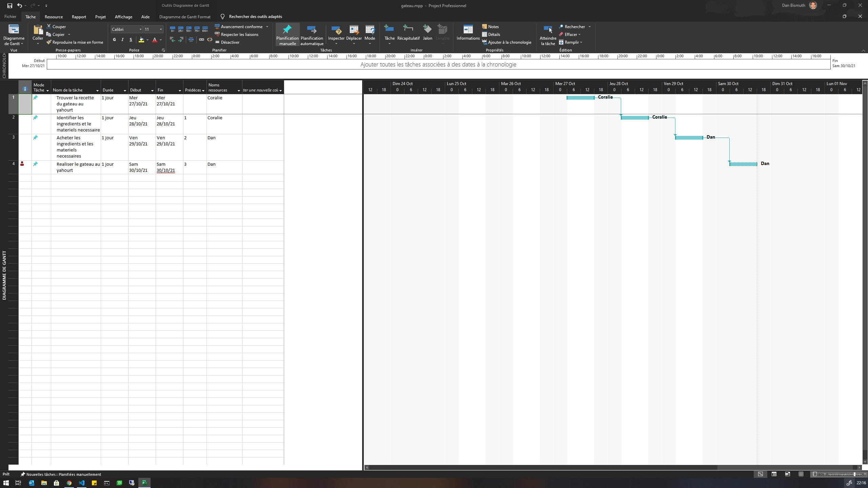Open the Affichage ribbon tab
868x488 pixels.
[x=123, y=17]
